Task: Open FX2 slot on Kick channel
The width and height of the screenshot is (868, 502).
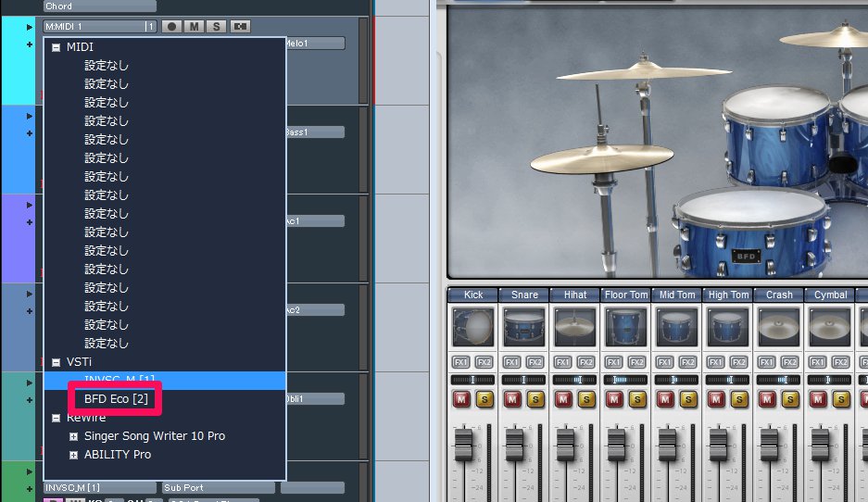Action: coord(484,362)
